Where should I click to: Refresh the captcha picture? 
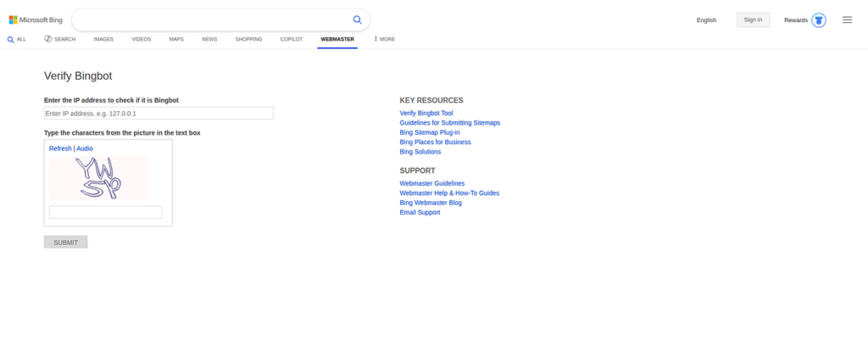pos(60,148)
